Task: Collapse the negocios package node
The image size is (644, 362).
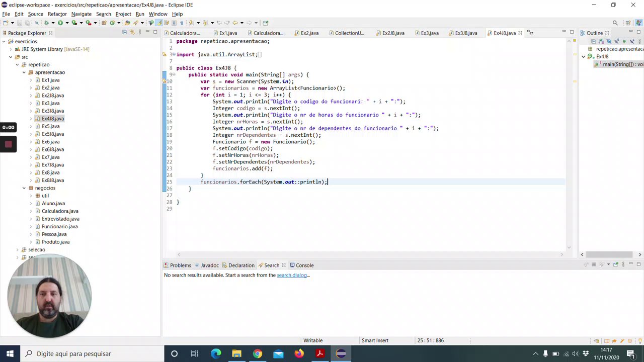Action: (x=24, y=188)
